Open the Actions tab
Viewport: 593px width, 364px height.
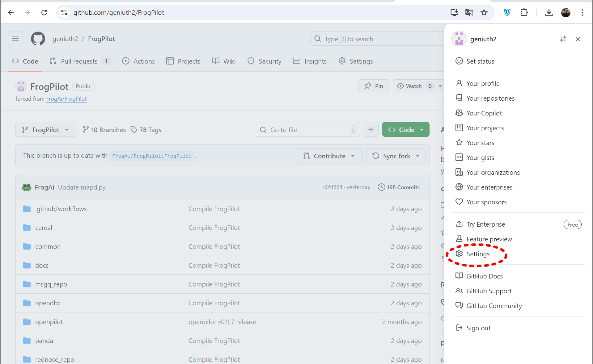click(x=138, y=61)
